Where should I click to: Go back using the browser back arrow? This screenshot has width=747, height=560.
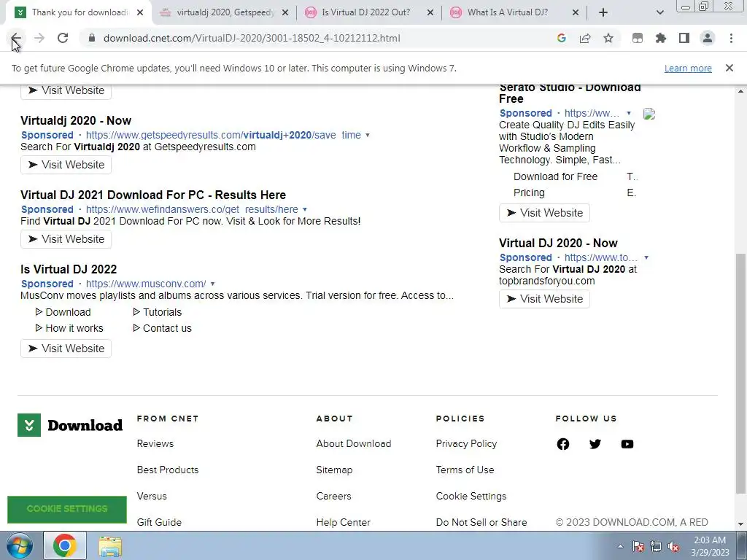point(16,38)
